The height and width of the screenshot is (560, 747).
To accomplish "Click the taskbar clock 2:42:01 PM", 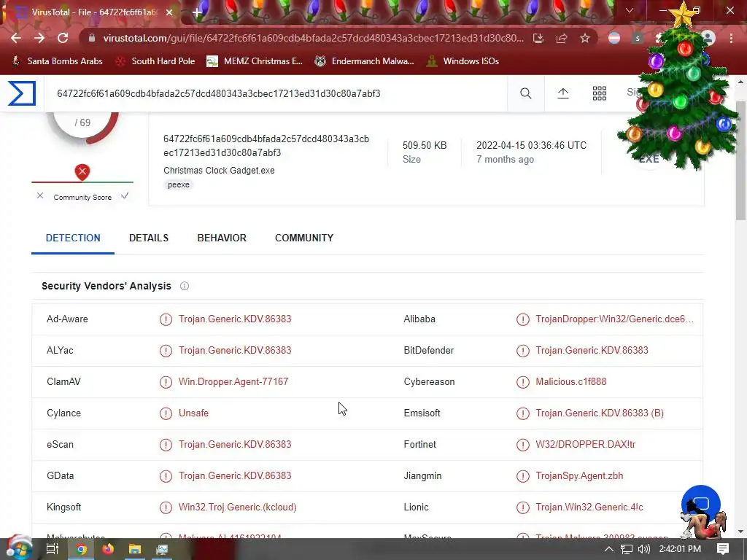I will [x=680, y=549].
